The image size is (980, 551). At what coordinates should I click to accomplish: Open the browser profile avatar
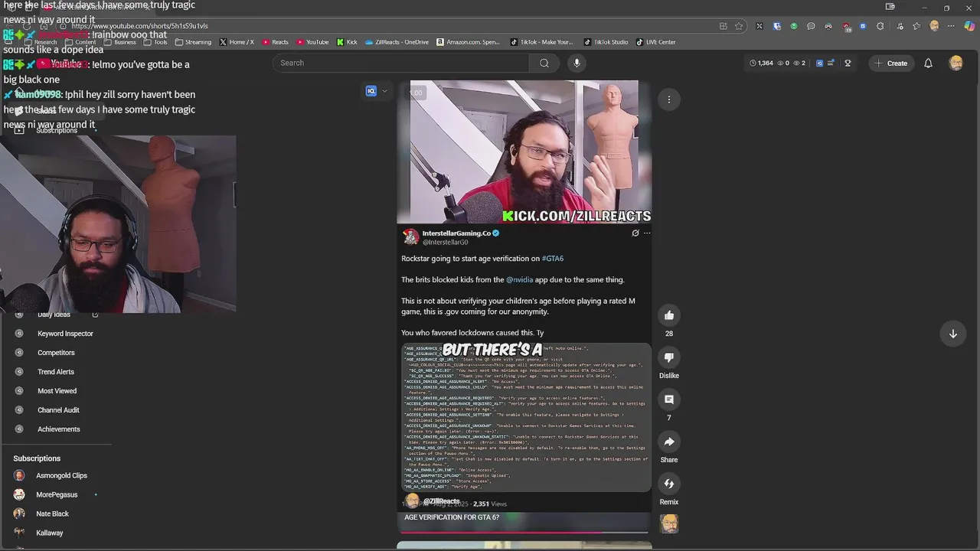coord(934,26)
